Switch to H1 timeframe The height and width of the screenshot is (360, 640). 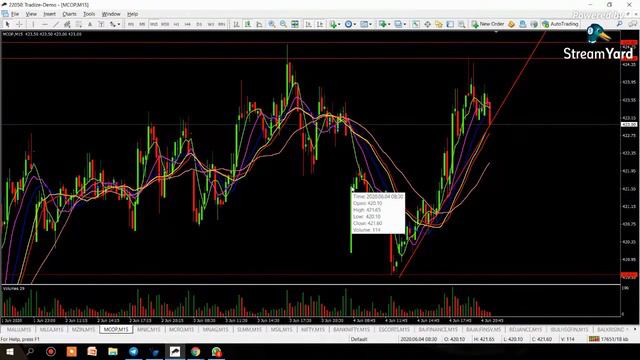point(176,24)
